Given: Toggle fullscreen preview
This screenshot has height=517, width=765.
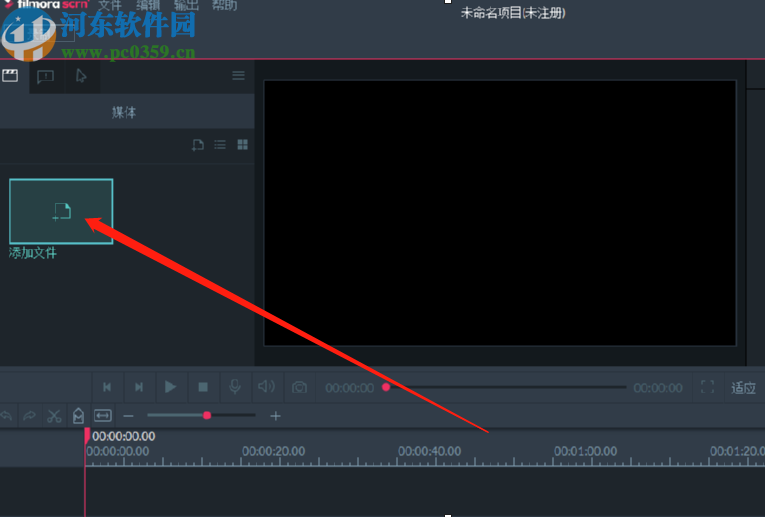Looking at the screenshot, I should [x=707, y=387].
